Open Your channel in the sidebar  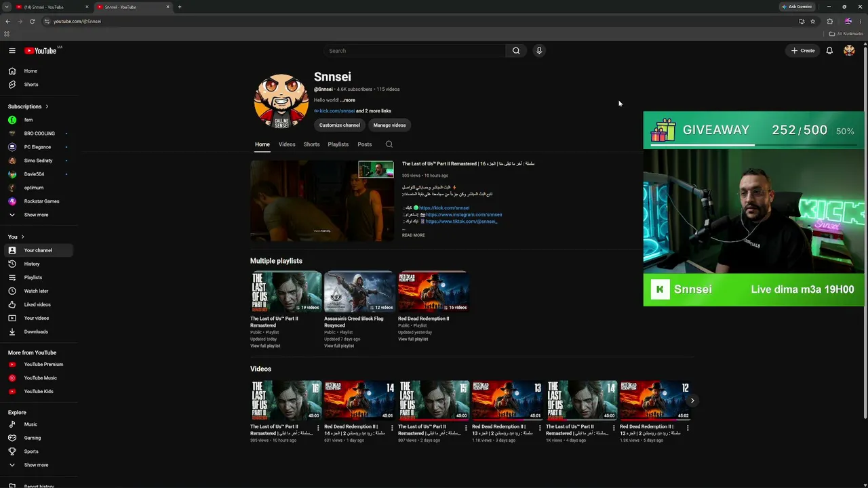click(39, 250)
